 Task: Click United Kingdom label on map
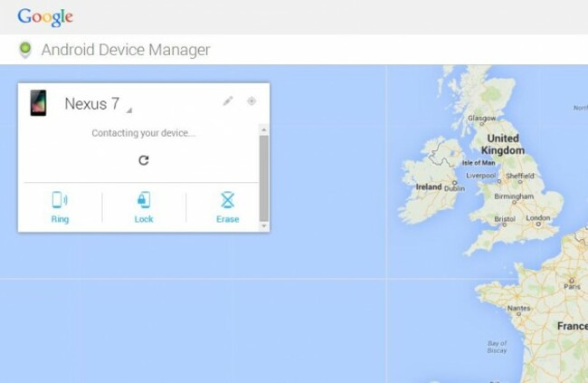point(503,144)
